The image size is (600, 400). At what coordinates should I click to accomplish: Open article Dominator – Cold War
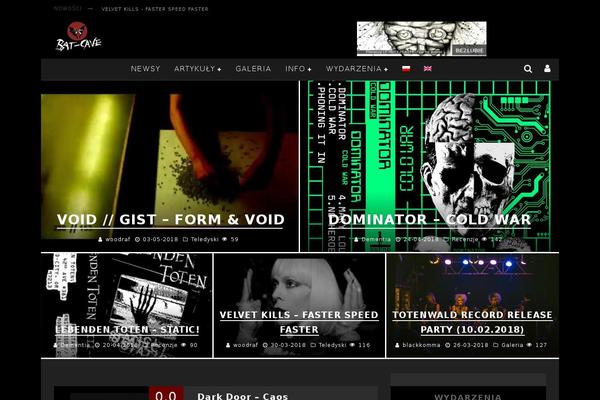point(429,220)
